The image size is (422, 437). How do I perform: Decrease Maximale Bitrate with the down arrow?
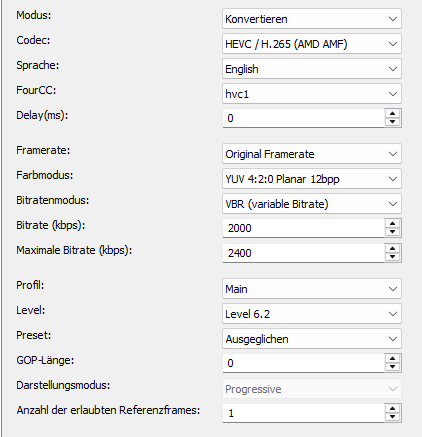pos(393,257)
